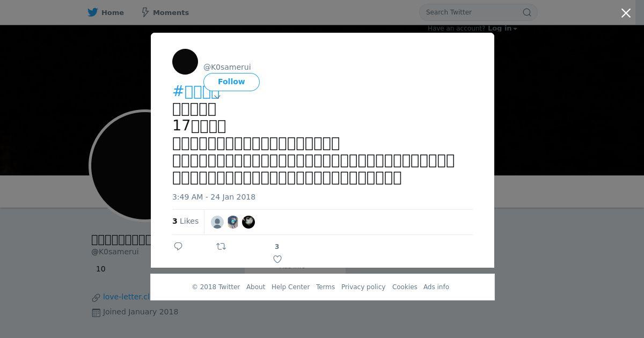Open Privacy policy footer link
This screenshot has width=644, height=338.
tap(363, 287)
